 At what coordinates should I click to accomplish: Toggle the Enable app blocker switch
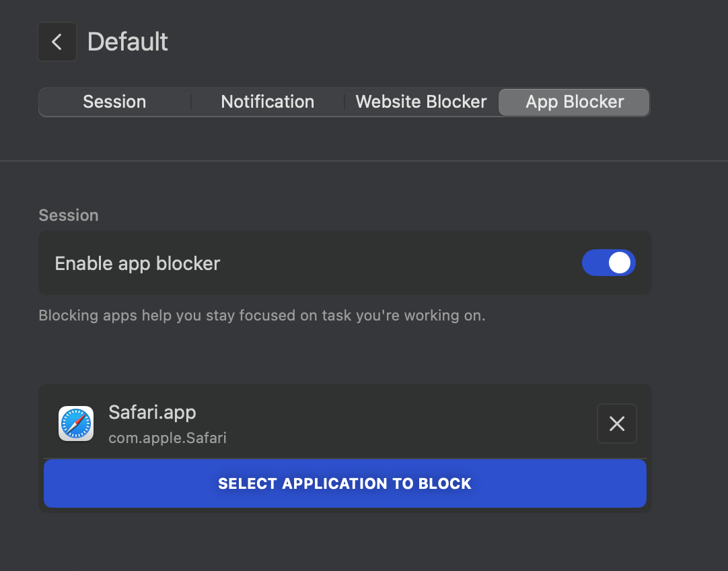[608, 263]
